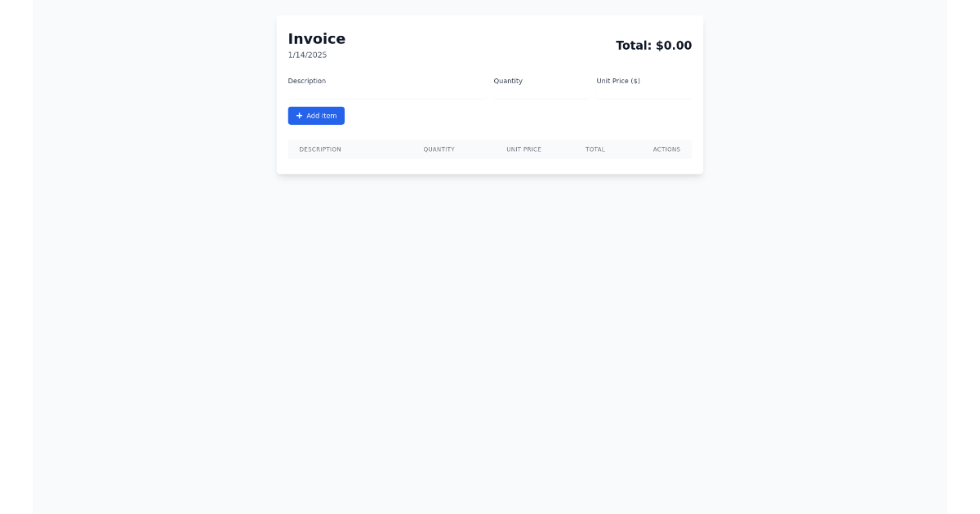Click the Description input field
Image resolution: width=980 pixels, height=514 pixels.
[x=384, y=91]
